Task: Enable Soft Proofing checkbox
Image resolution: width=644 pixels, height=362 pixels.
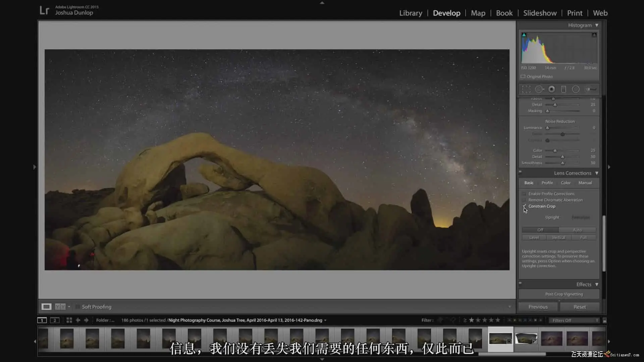Action: (x=77, y=307)
